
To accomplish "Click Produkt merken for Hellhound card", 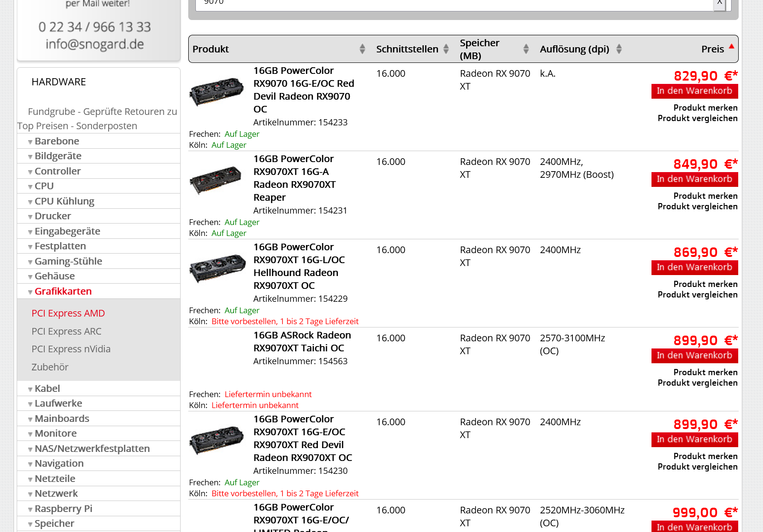I will coord(705,284).
